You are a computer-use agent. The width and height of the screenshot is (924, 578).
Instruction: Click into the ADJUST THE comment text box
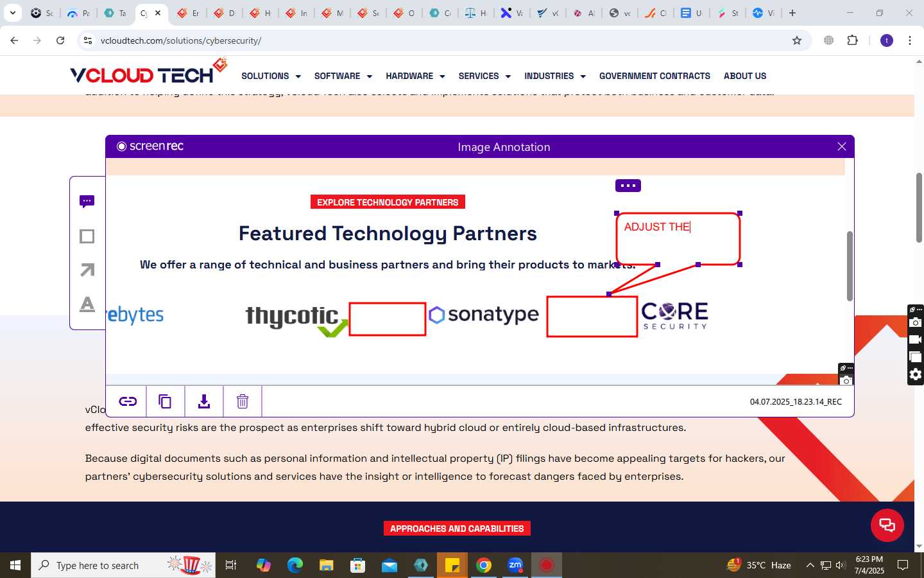(x=678, y=239)
